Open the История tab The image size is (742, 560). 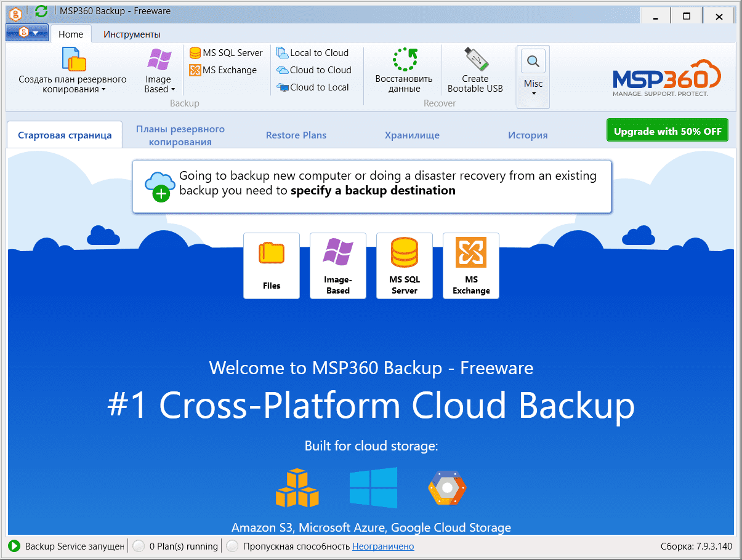(x=528, y=135)
